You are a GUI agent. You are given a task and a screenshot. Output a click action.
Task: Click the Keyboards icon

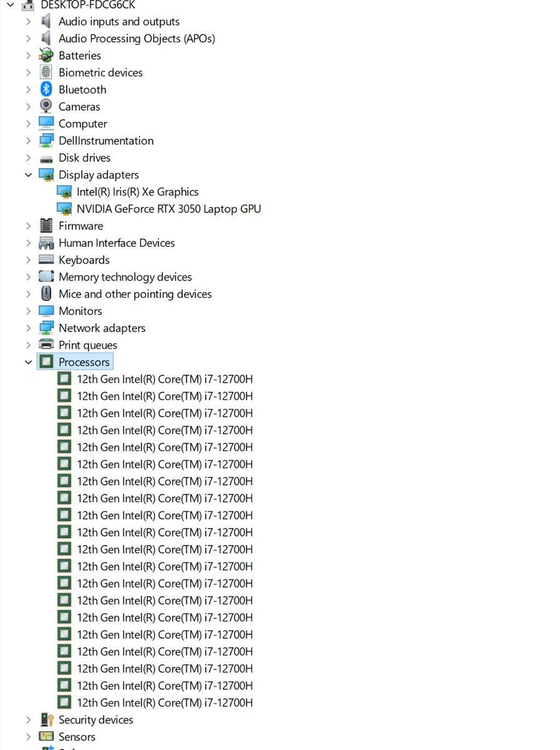46,260
